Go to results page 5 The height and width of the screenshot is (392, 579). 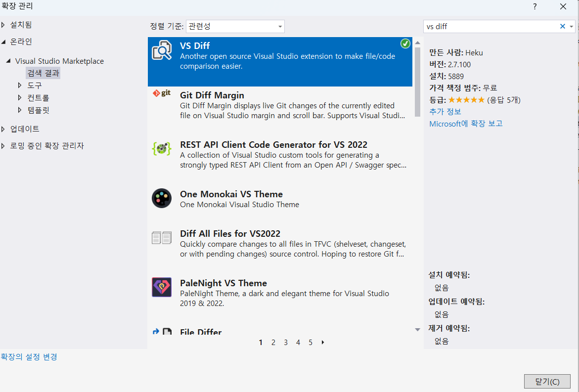point(311,343)
